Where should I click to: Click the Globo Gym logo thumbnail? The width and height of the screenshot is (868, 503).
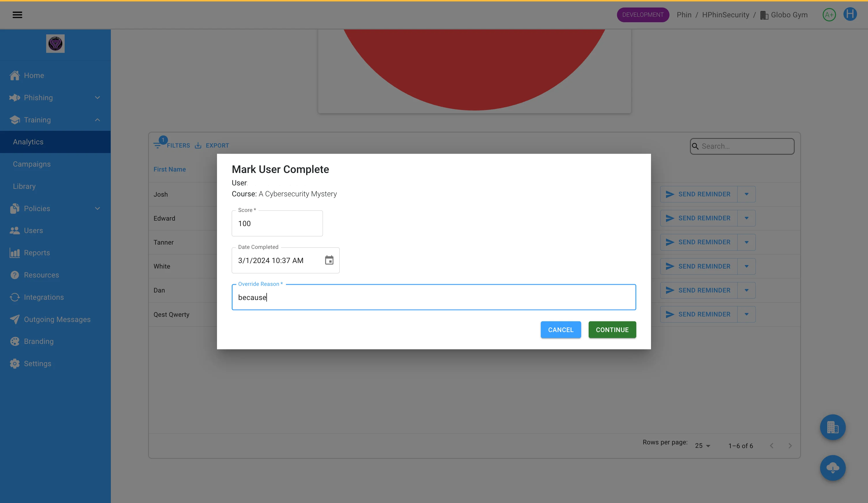coord(55,44)
